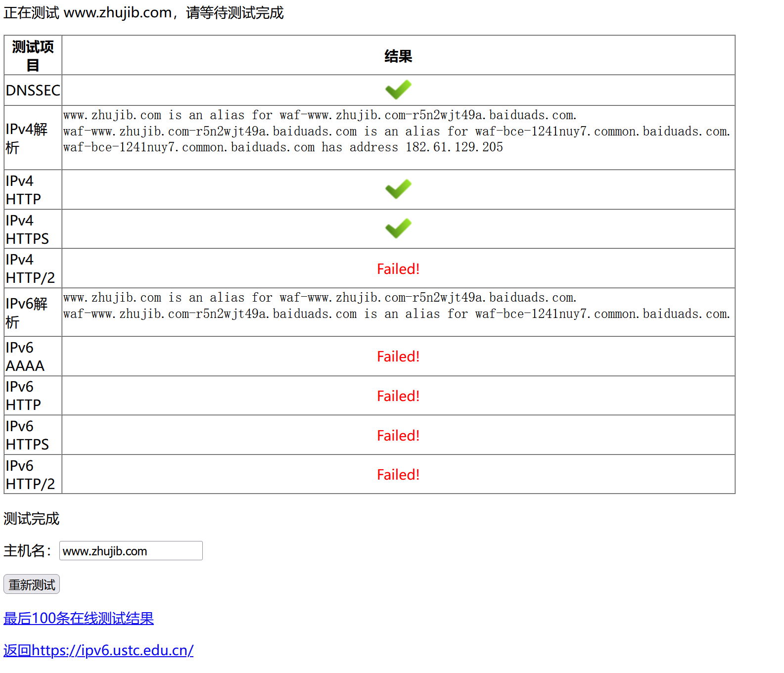Click the IPv4 HTTP green checkmark
Screen dimensions: 784x673
click(x=398, y=189)
